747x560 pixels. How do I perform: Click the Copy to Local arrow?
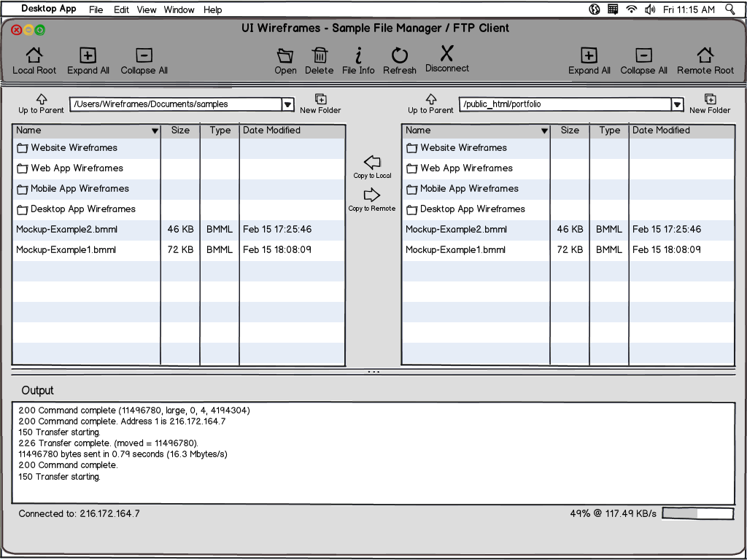[373, 163]
